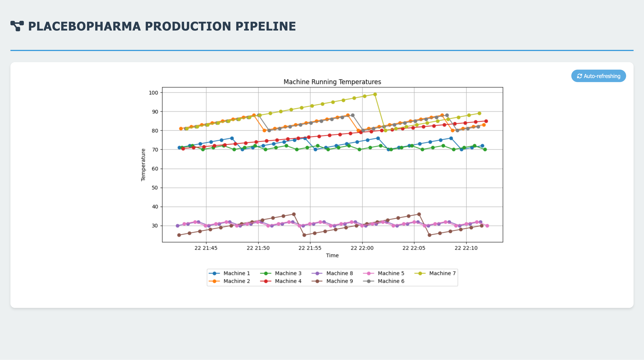Click Machine 8 purple legend marker

[317, 273]
